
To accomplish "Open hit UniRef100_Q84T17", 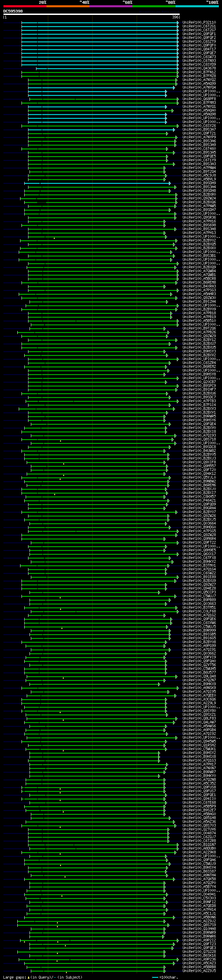I will click(199, 49).
